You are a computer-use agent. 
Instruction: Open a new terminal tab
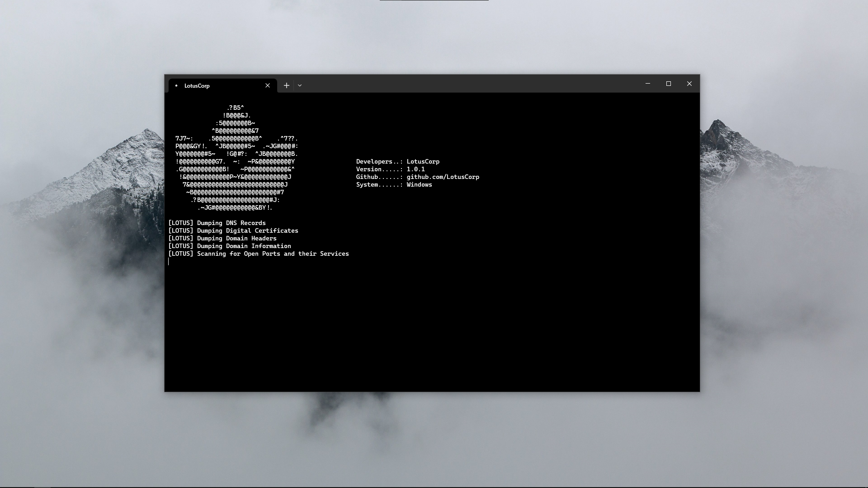(286, 85)
